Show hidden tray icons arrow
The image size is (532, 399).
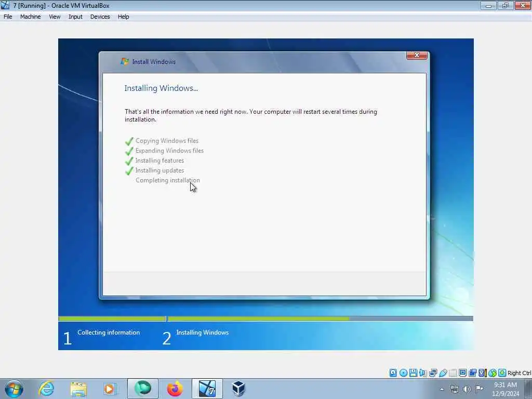pos(442,389)
